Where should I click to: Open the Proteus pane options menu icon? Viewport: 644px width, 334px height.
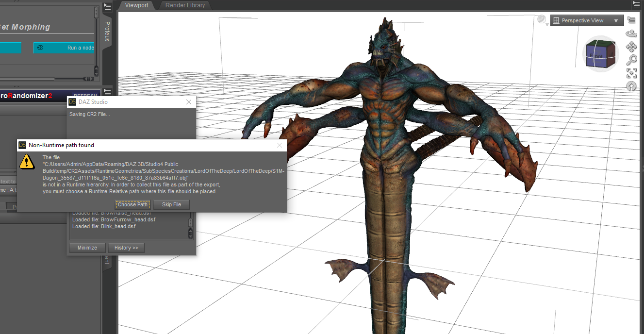tap(107, 6)
